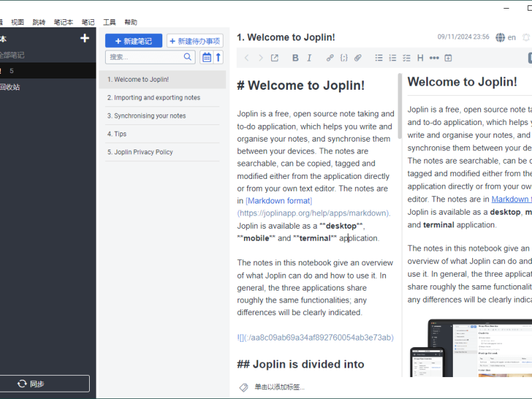Select note 4. Tips

tap(162, 134)
